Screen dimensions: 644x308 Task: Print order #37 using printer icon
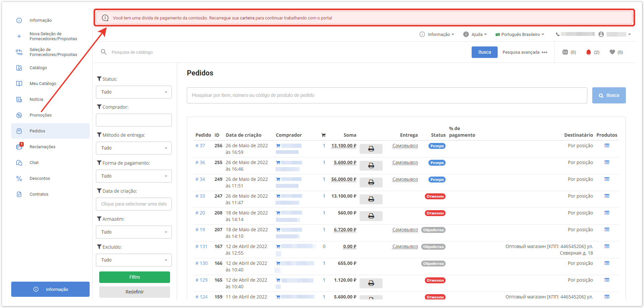click(x=371, y=149)
